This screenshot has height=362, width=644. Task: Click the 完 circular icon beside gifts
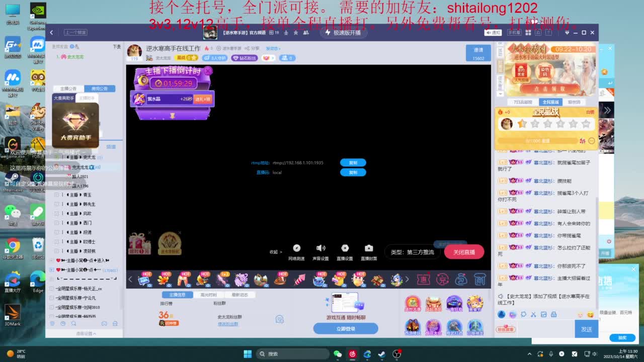click(x=442, y=279)
